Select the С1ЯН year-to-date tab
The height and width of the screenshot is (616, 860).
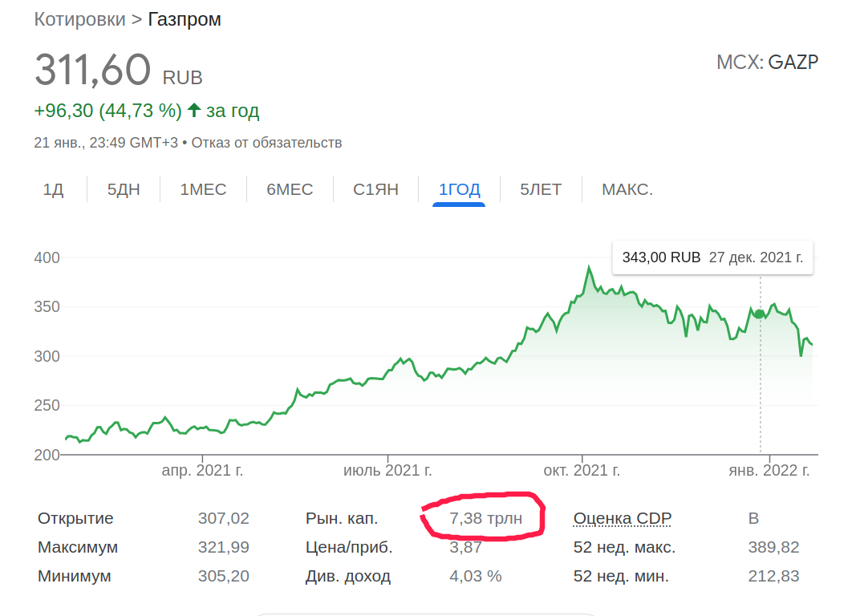pyautogui.click(x=375, y=189)
